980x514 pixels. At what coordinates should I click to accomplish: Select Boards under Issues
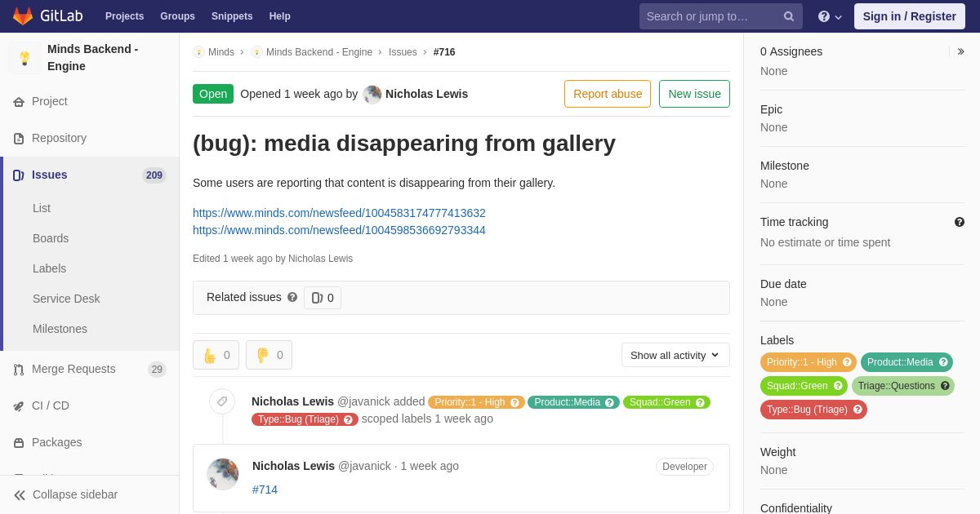click(x=51, y=238)
